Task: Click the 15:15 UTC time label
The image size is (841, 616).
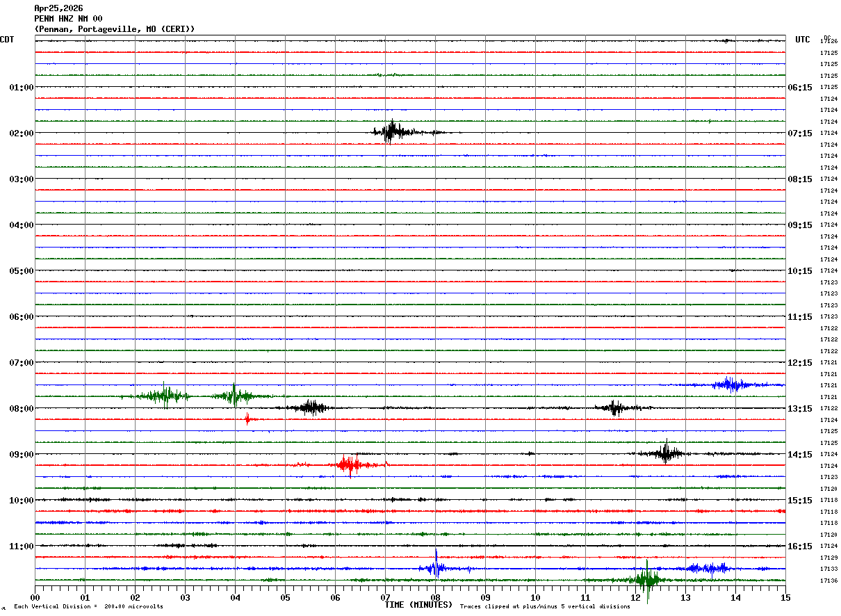Action: click(x=800, y=501)
